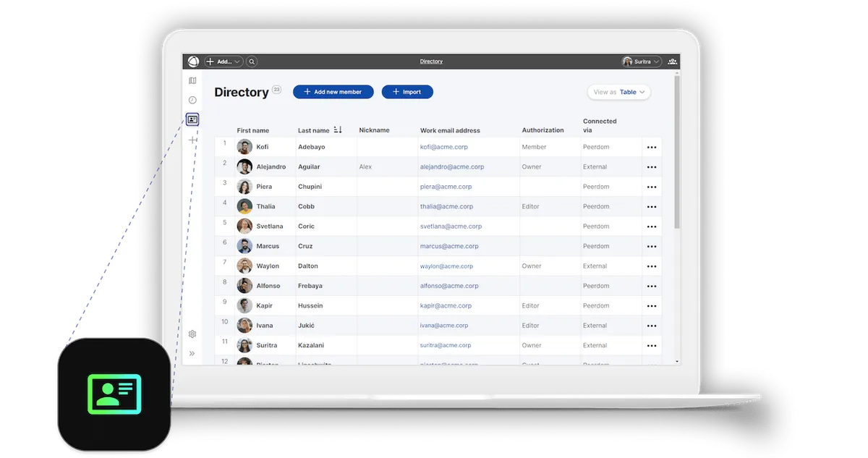
Task: Open the ellipsis menu for Waylon Dalton
Action: tap(650, 266)
